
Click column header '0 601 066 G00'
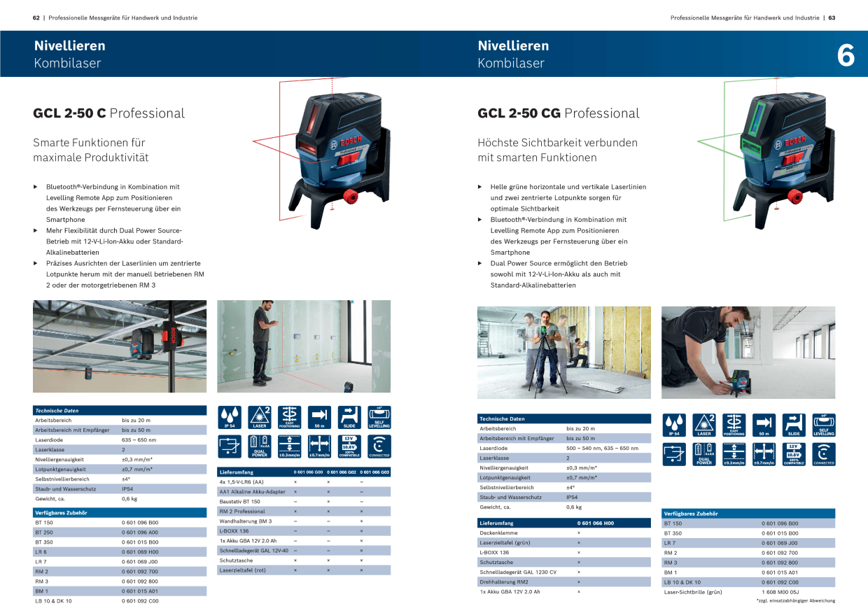coord(307,472)
